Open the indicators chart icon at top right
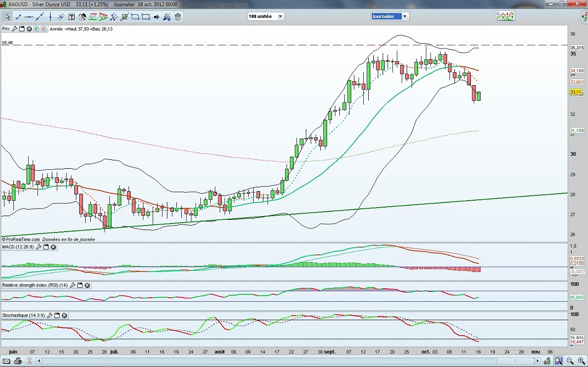The height and width of the screenshot is (367, 588). pyautogui.click(x=505, y=16)
